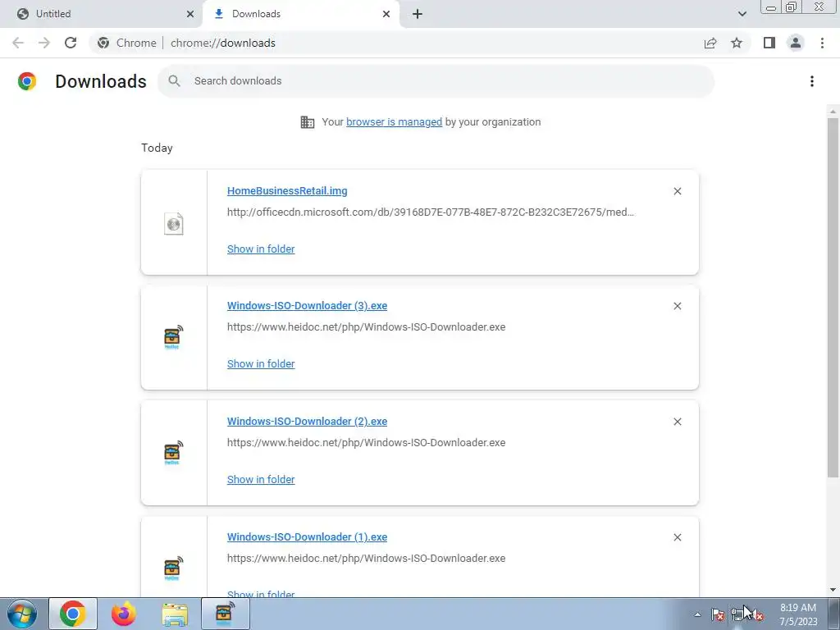Screen dimensions: 840x630
Task: Click the 'browser is managed' link
Action: click(x=395, y=122)
